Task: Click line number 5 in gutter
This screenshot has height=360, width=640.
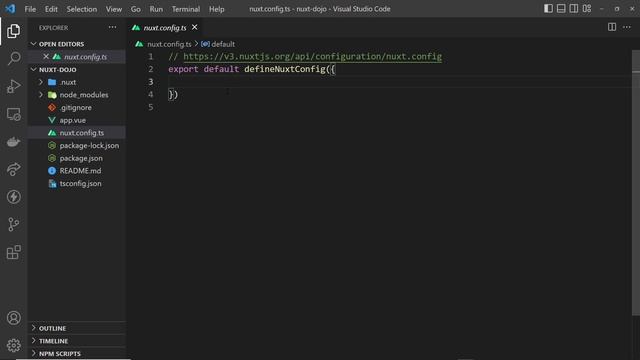Action: tap(151, 107)
